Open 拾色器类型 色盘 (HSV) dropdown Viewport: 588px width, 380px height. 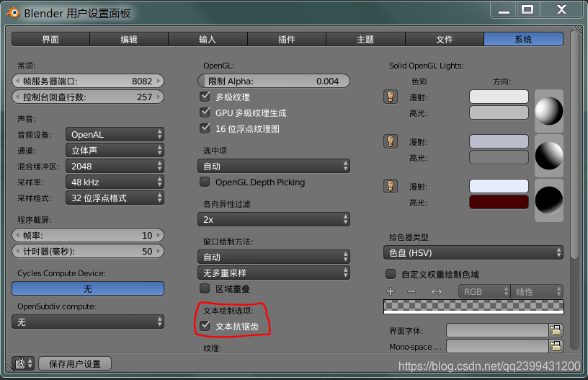[x=473, y=252]
